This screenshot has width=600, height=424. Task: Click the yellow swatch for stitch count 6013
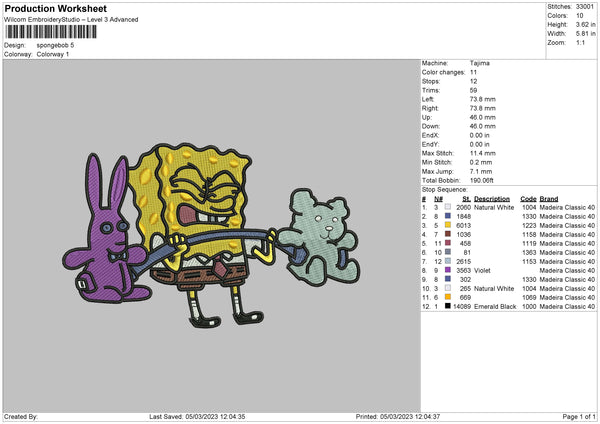click(447, 225)
